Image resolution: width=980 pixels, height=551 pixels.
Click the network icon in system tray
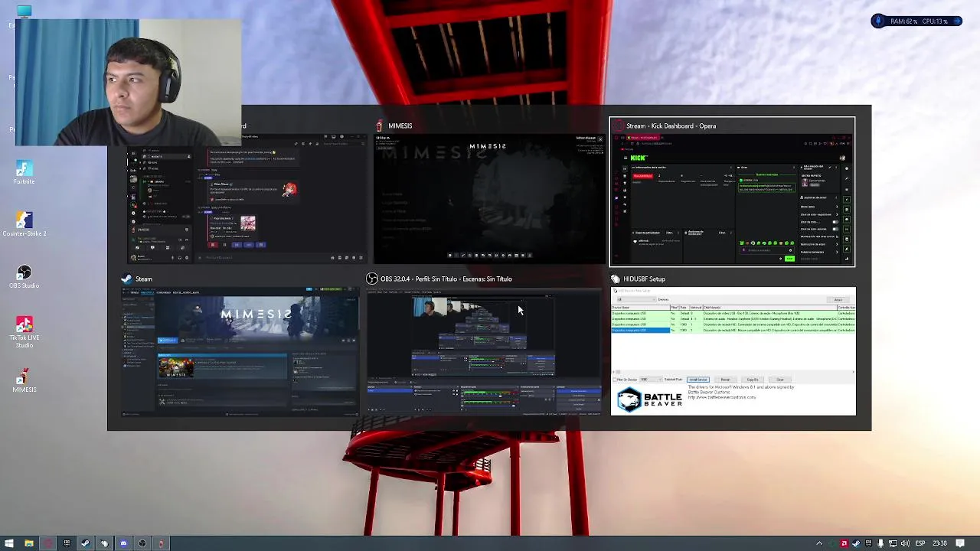coord(893,543)
